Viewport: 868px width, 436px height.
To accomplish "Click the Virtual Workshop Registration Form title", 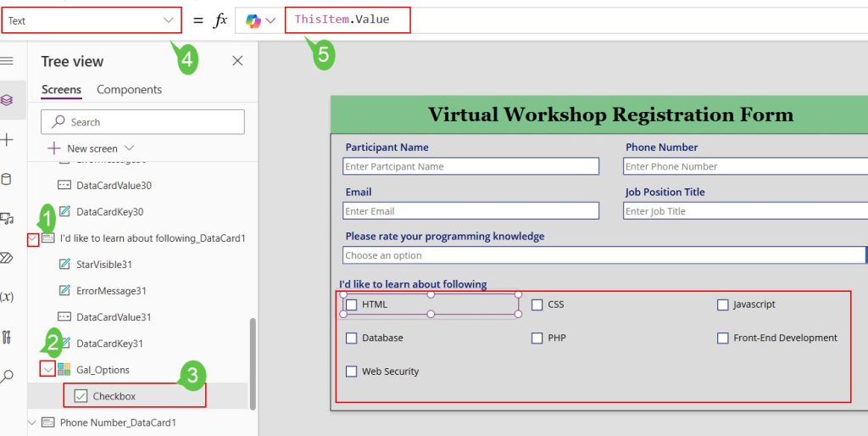I will pyautogui.click(x=610, y=115).
